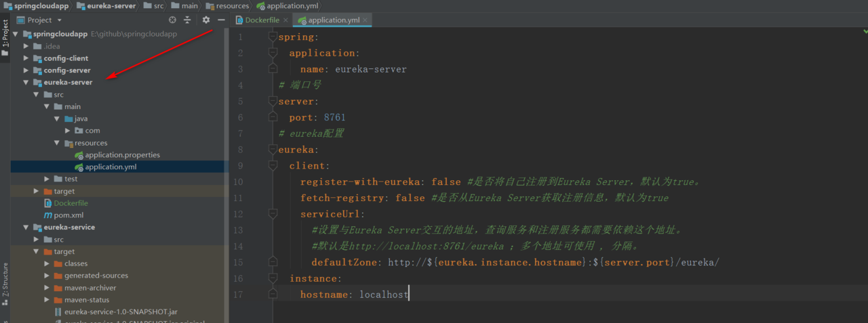The width and height of the screenshot is (868, 323).
Task: Click on 'name: eureka-server' line
Action: click(x=353, y=69)
